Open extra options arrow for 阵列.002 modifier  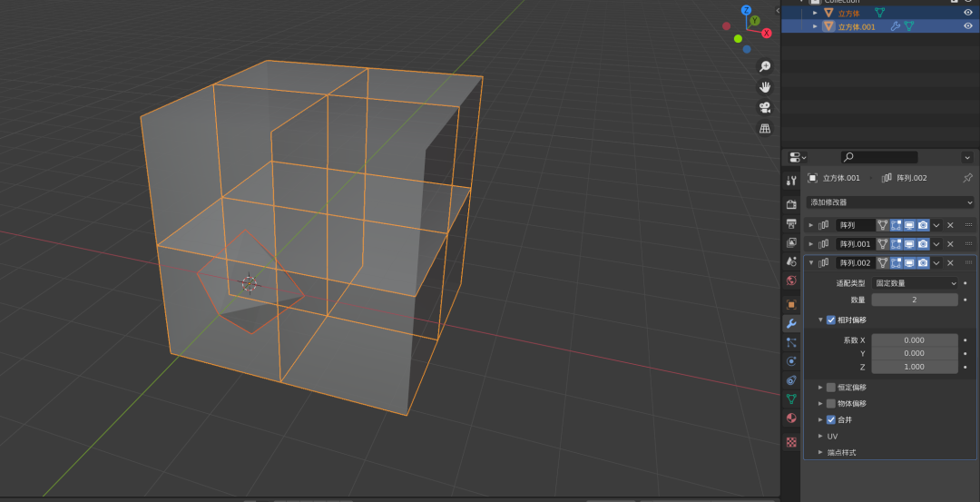tap(936, 262)
